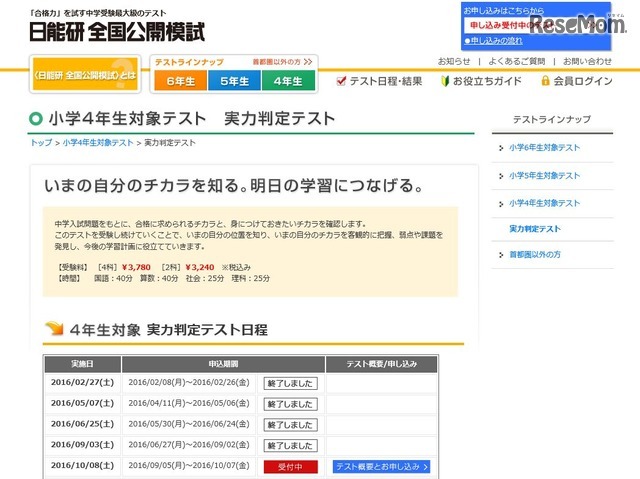Open sidebar 首都圏以外の方 item
640x479 pixels.
tap(535, 255)
